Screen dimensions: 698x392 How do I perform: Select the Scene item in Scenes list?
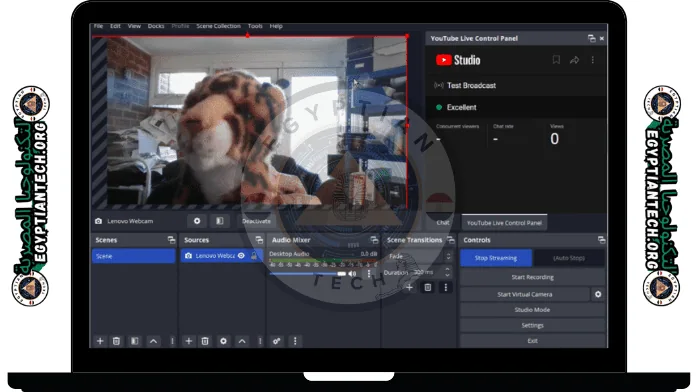134,256
